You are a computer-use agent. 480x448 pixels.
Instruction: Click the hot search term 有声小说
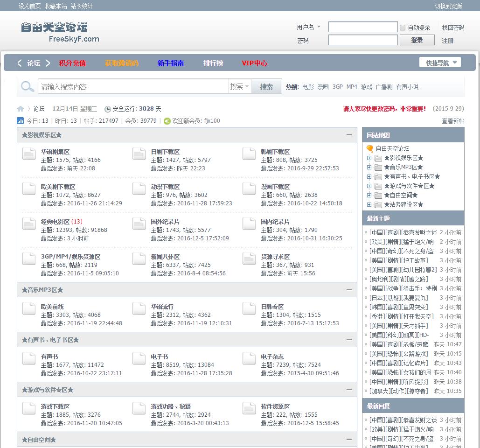(x=407, y=87)
